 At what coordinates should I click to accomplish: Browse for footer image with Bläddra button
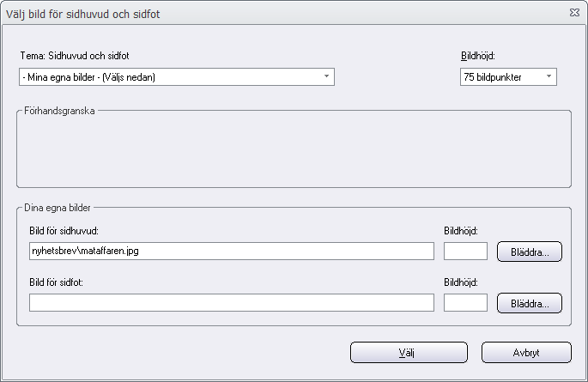coord(529,303)
